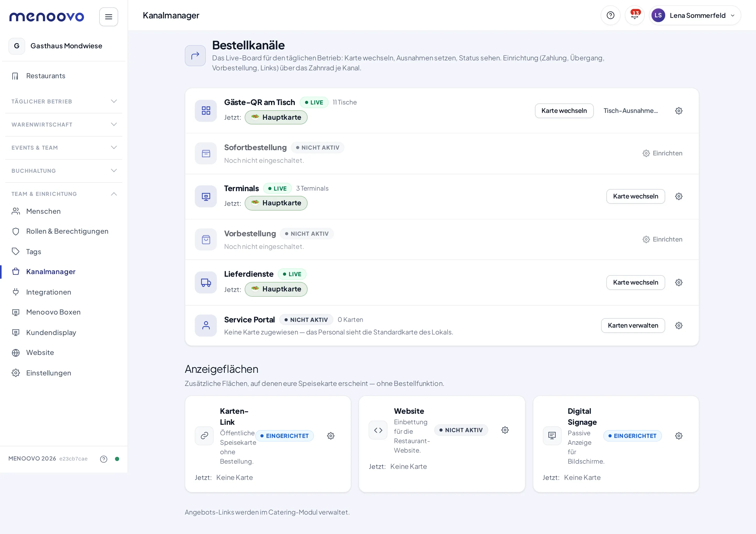Select the Gasthaus Mondwiese restaurant switcher
Image resolution: width=756 pixels, height=534 pixels.
click(64, 46)
